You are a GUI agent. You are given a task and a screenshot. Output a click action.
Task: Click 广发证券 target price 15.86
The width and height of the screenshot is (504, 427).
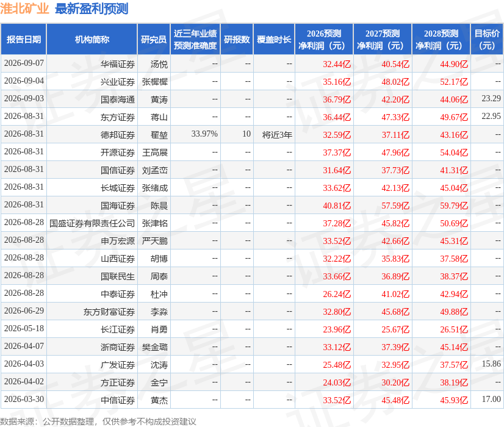click(491, 364)
